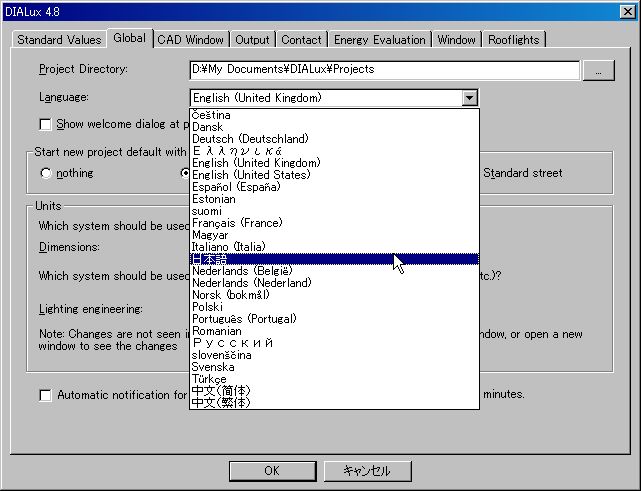The height and width of the screenshot is (491, 641).
Task: Choose slovenščina from the list
Action: coord(334,355)
